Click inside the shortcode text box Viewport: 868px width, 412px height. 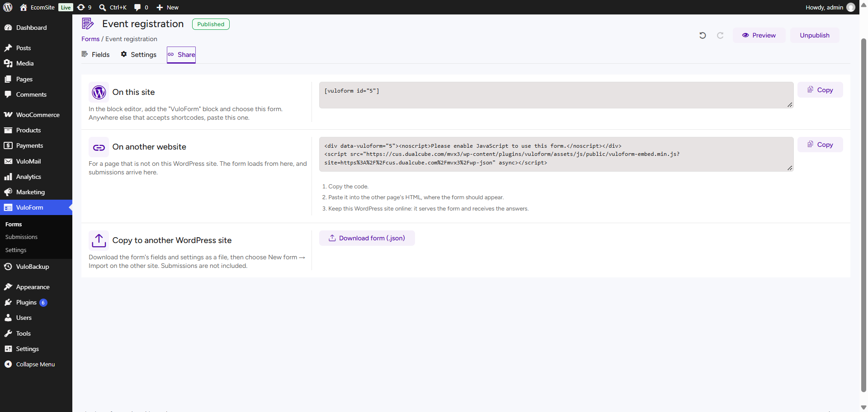(x=556, y=95)
